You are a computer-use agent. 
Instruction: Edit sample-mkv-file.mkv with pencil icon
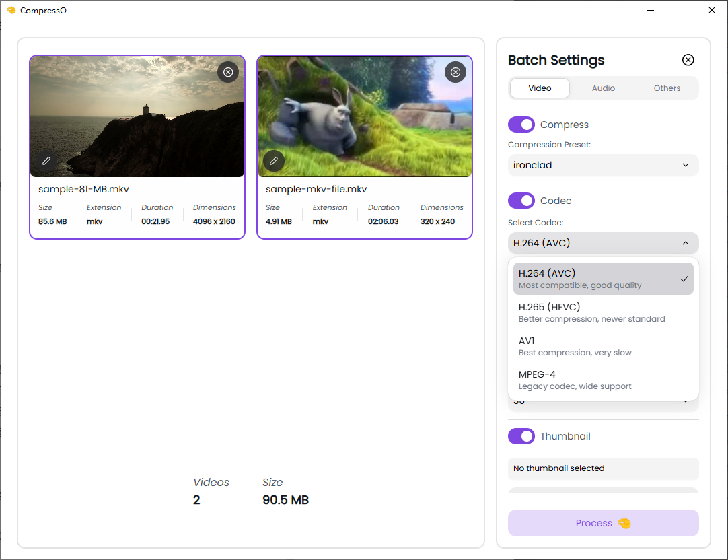tap(274, 161)
